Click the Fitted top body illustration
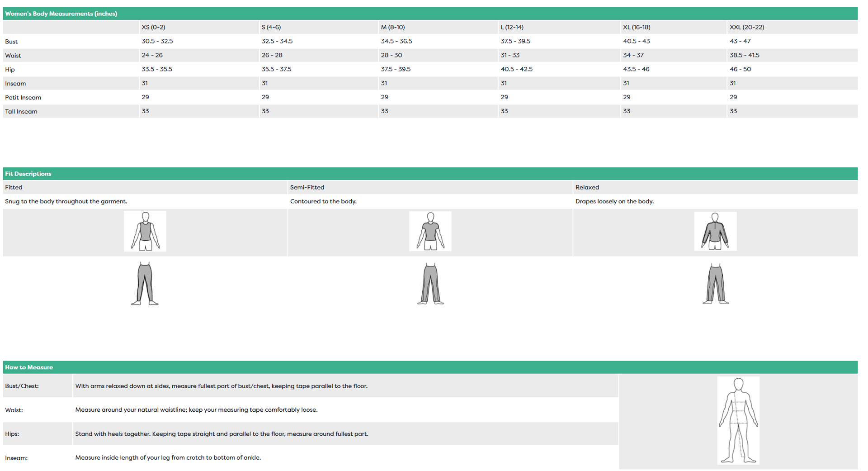The width and height of the screenshot is (868, 471). tap(145, 231)
